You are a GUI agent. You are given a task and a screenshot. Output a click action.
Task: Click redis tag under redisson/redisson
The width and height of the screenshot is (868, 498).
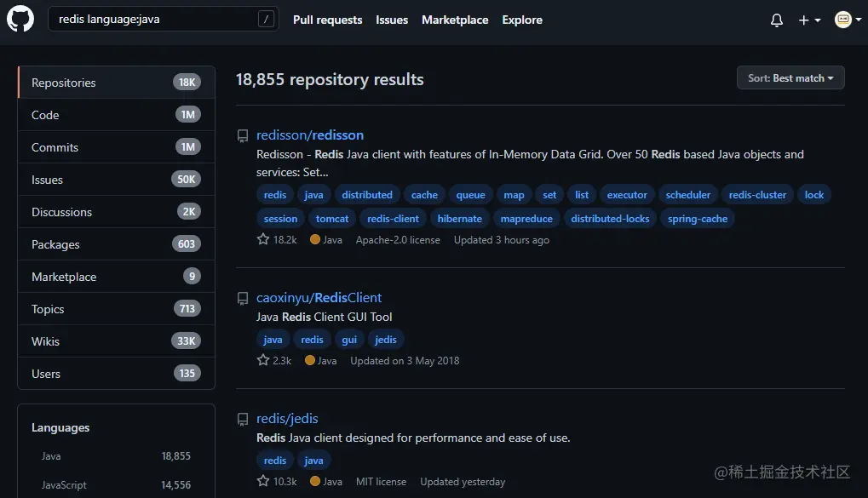(275, 195)
